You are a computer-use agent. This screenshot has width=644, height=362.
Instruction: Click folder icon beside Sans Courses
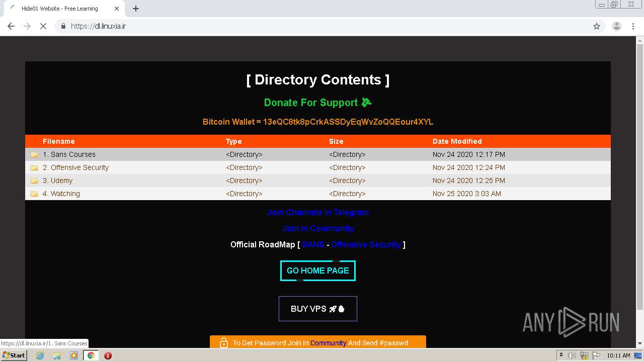point(34,154)
